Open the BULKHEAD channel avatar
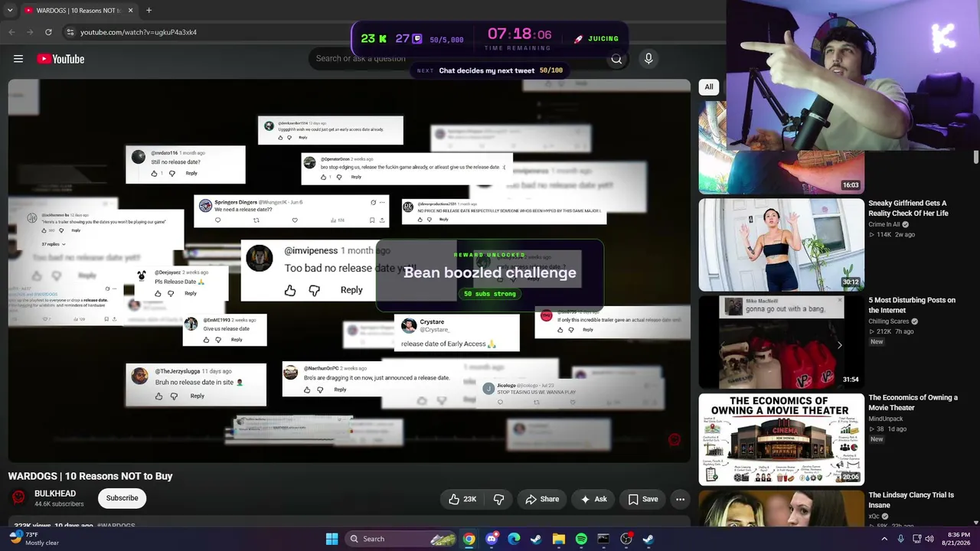The height and width of the screenshot is (551, 980). 18,498
